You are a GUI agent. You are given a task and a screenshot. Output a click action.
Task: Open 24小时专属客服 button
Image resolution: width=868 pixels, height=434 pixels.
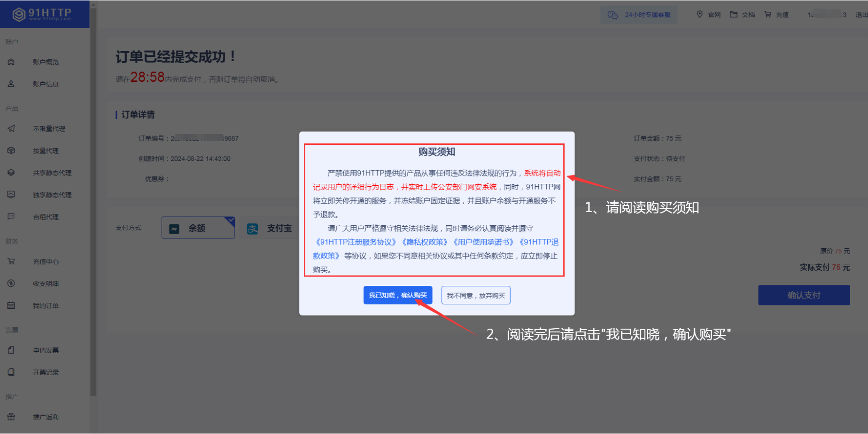coord(639,15)
